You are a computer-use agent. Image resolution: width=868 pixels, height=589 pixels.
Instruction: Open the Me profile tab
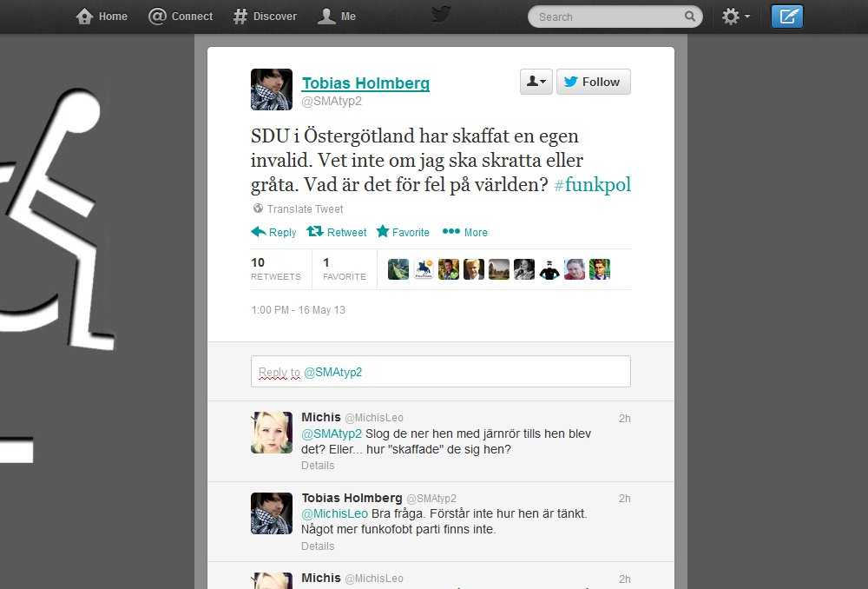337,16
